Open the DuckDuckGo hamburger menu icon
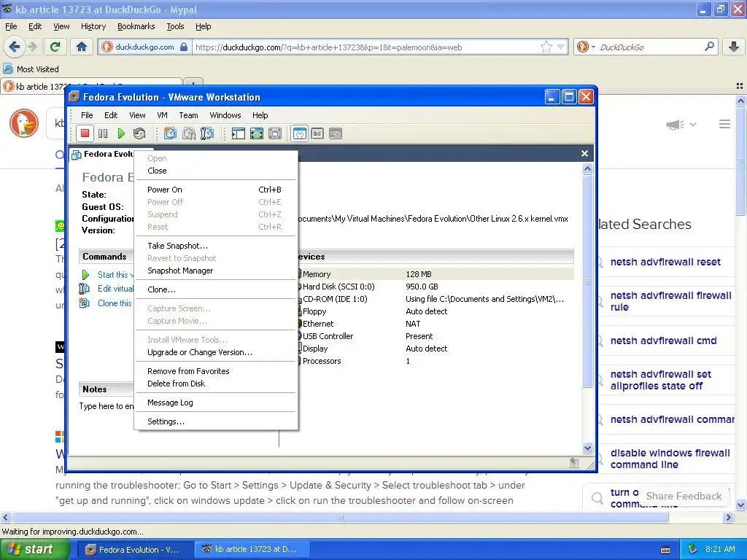Screen dimensions: 747x560 coord(724,124)
